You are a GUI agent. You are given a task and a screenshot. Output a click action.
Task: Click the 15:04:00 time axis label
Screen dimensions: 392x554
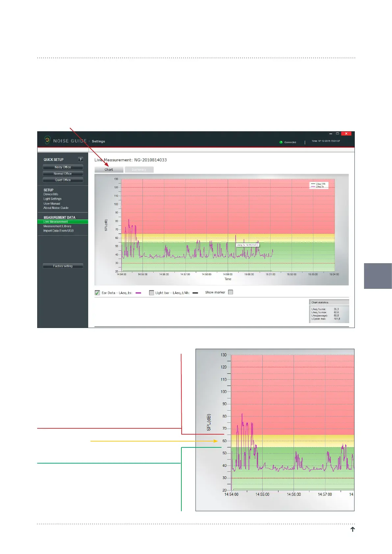point(334,274)
